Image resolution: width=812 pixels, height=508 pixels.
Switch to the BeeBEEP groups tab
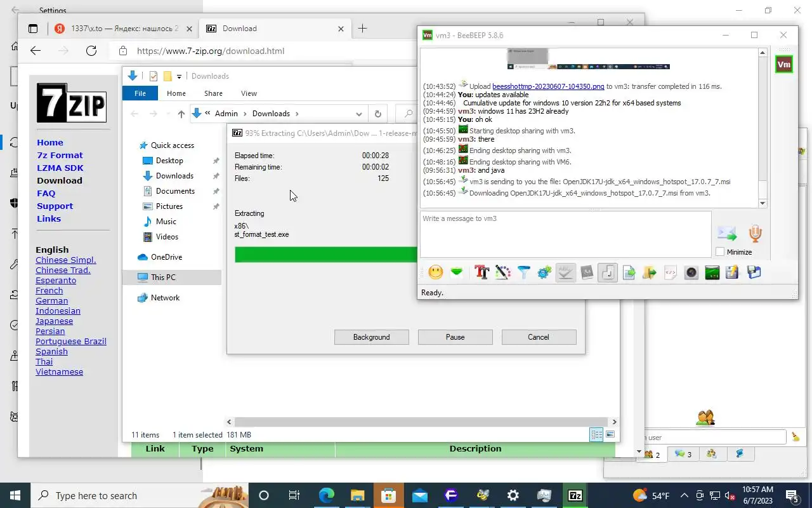[712, 454]
